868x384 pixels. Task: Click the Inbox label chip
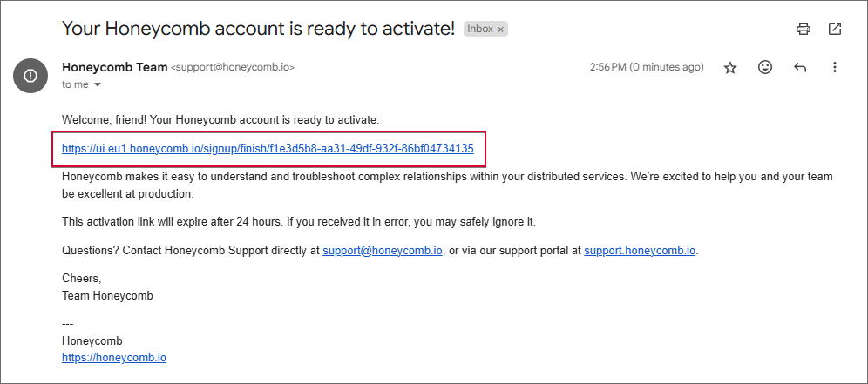pos(479,29)
